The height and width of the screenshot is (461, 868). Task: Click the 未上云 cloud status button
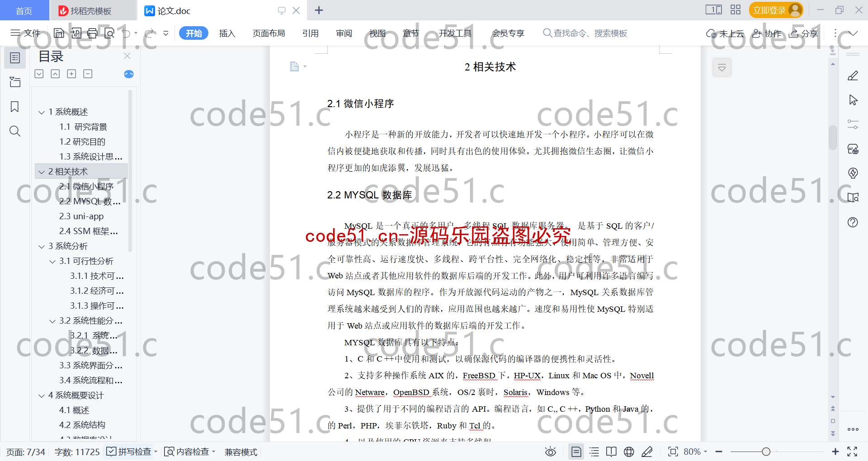(x=725, y=33)
